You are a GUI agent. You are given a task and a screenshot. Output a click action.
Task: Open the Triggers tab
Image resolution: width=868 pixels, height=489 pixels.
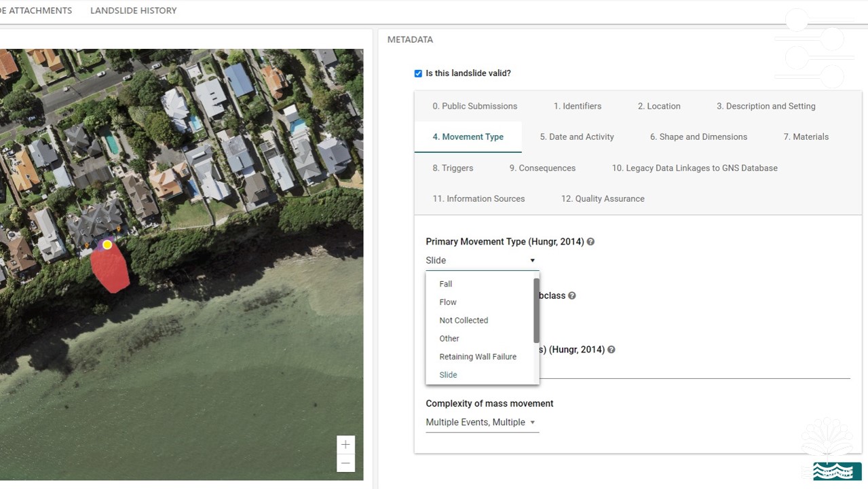(453, 168)
